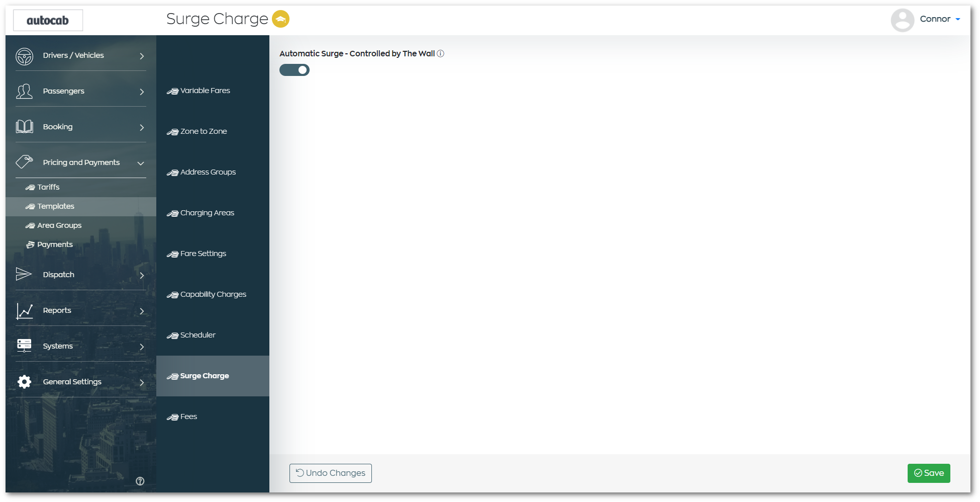Select Surge Charge in the templates menu

[x=213, y=376]
